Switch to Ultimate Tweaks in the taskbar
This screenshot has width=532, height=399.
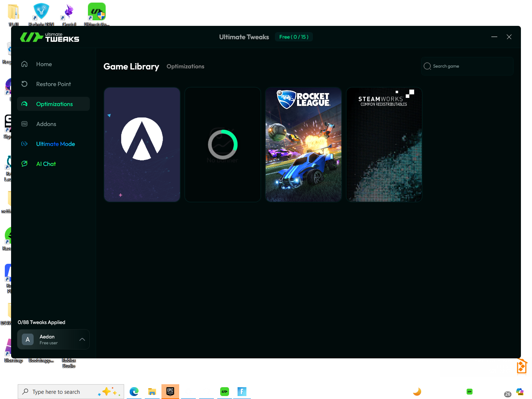coord(225,392)
